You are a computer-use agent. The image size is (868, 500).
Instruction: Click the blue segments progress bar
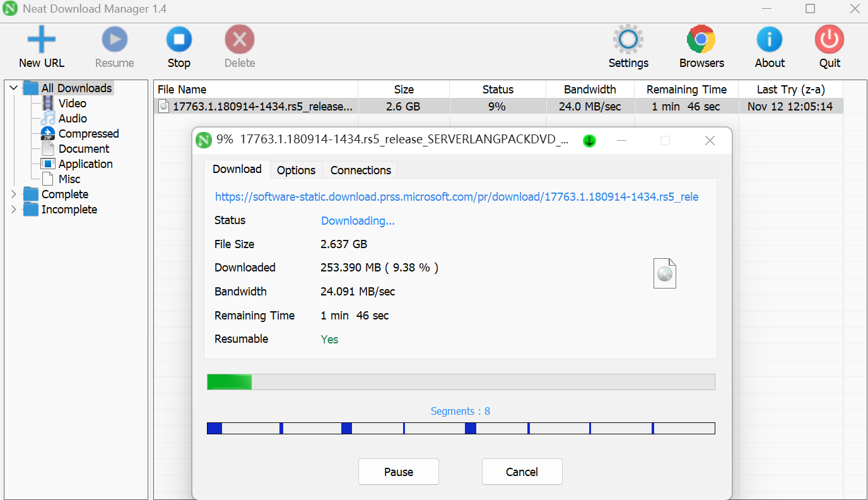tap(461, 428)
